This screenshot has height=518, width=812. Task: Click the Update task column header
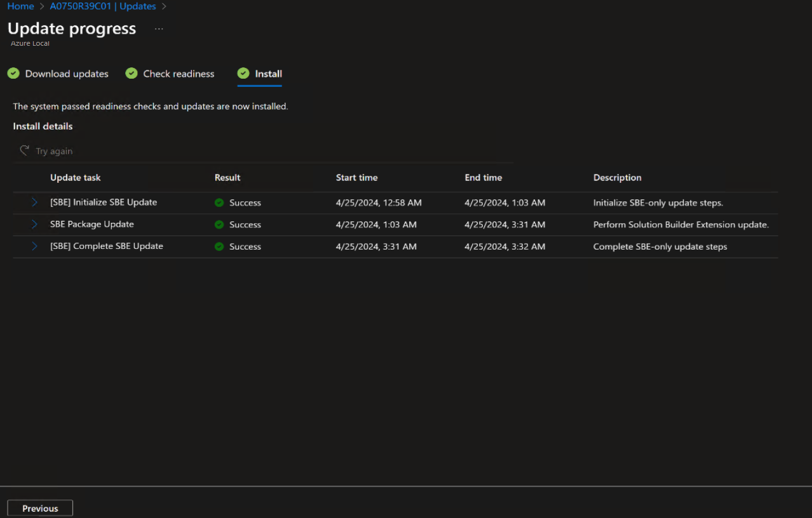point(76,178)
